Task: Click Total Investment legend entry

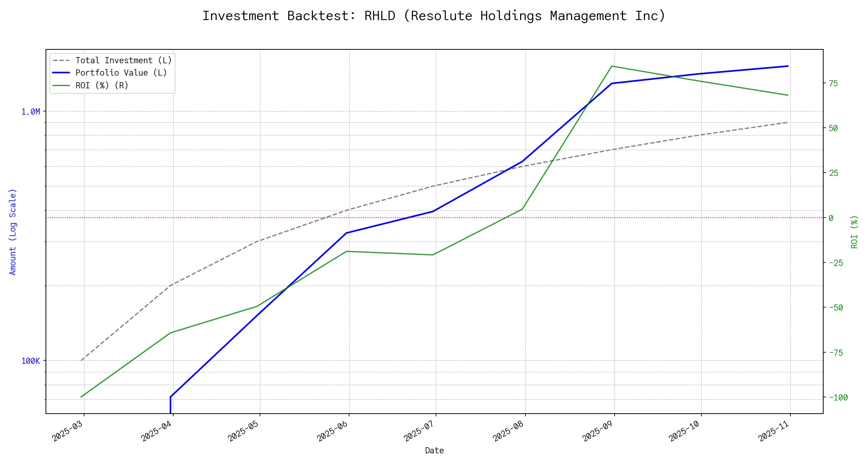Action: click(123, 61)
